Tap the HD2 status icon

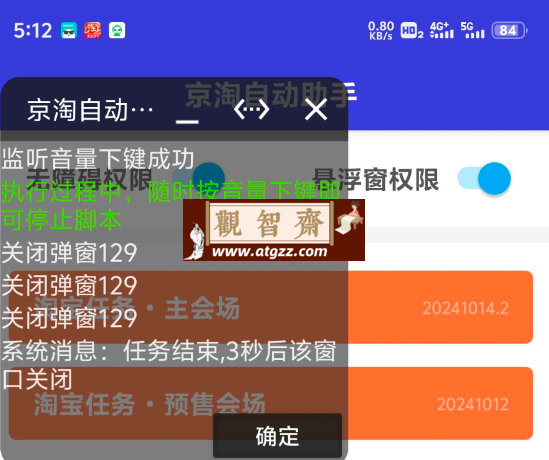pos(412,30)
